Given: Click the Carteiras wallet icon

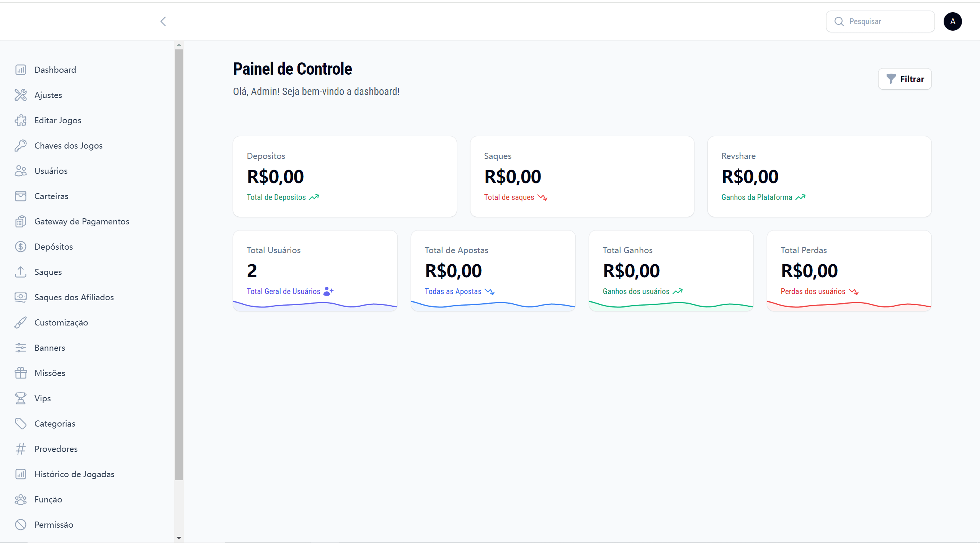Looking at the screenshot, I should [21, 196].
